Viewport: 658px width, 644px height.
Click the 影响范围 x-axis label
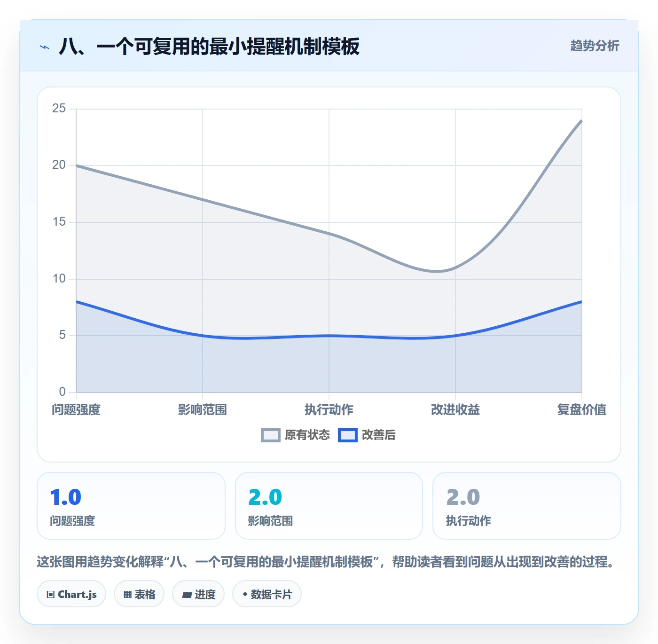pyautogui.click(x=203, y=410)
